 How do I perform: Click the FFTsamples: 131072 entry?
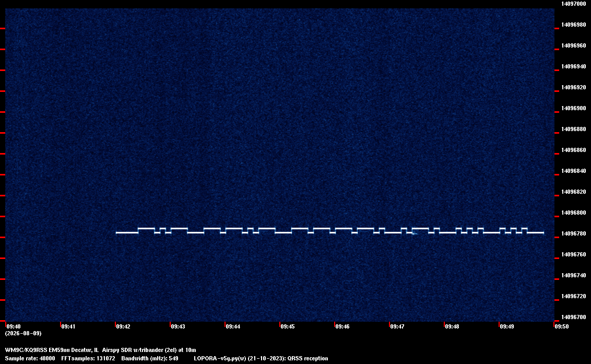88,358
